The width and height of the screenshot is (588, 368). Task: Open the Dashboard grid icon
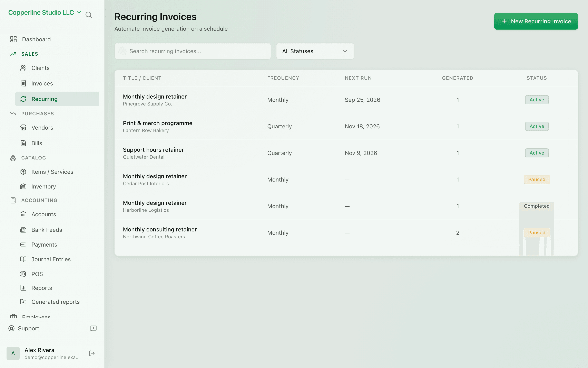coord(13,39)
